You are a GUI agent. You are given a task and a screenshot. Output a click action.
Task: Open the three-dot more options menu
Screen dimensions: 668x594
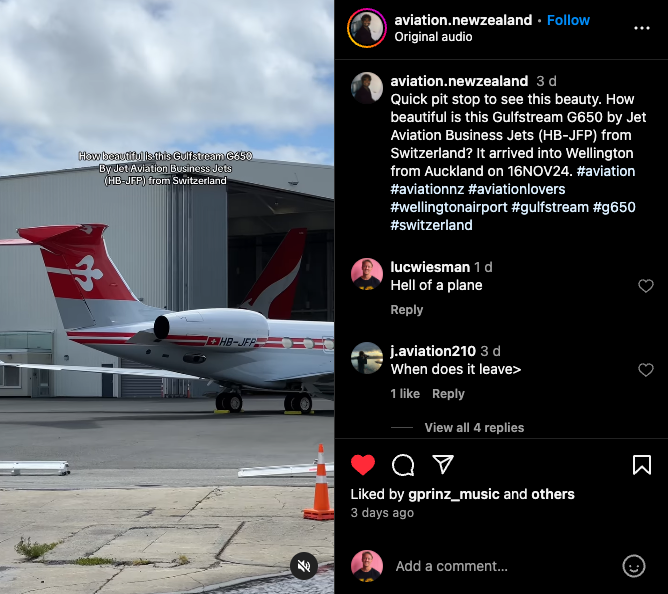coord(642,28)
